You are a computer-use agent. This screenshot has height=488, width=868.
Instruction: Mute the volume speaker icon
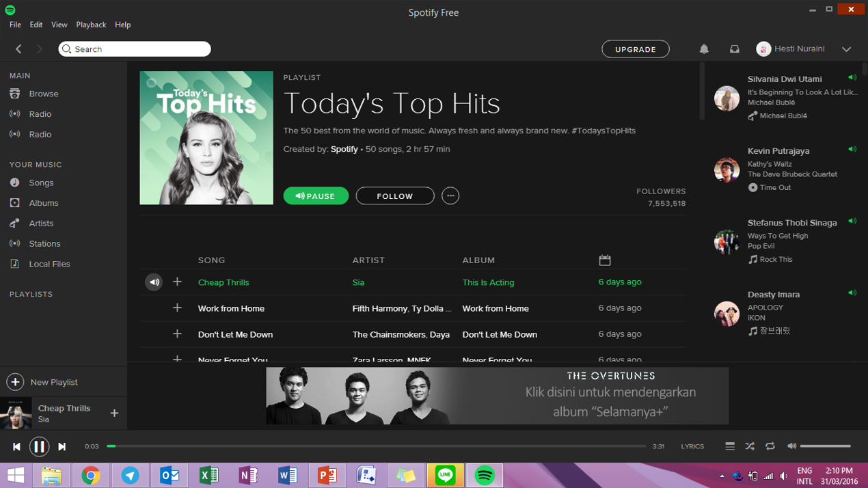791,446
